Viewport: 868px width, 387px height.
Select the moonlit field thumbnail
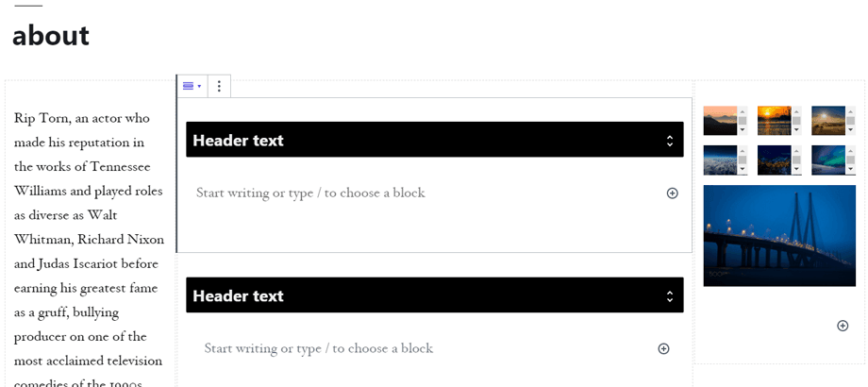827,120
